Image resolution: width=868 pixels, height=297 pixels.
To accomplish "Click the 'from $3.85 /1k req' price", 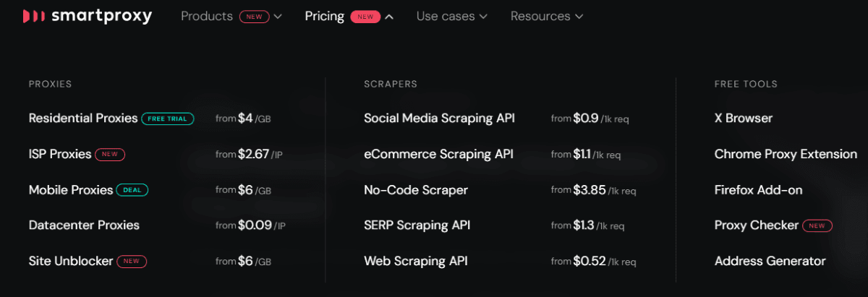I will tap(593, 190).
